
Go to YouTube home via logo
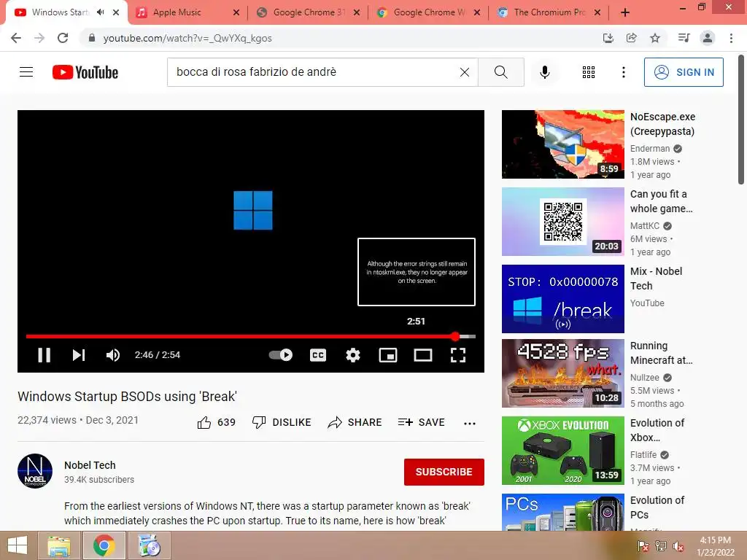(x=85, y=72)
